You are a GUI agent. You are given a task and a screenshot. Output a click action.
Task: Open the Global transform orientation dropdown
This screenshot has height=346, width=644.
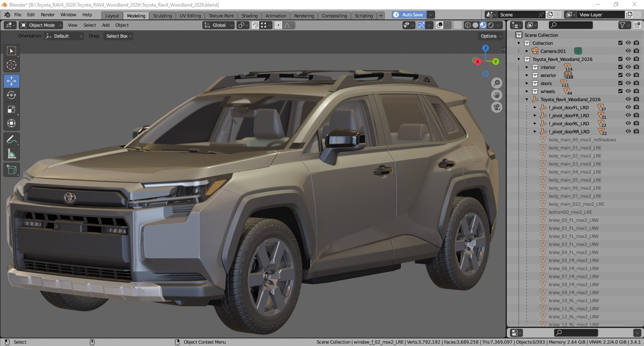click(x=218, y=25)
